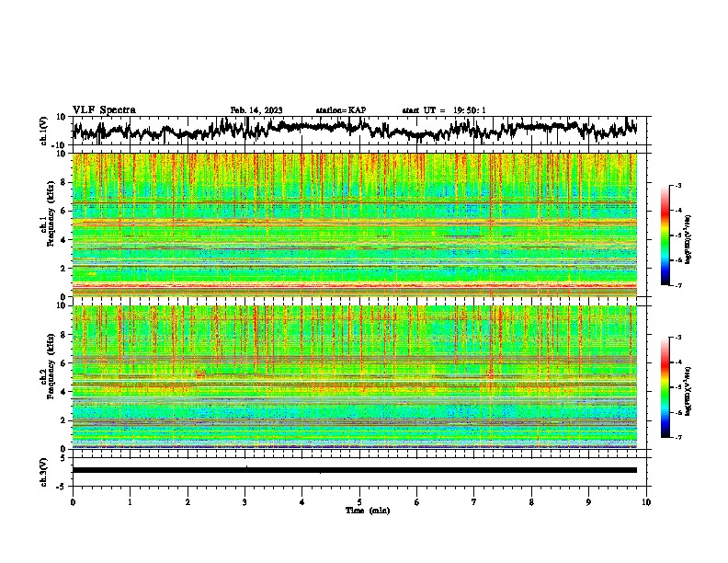Click the 'VLF Spectra' title text
The width and height of the screenshot is (728, 563).
pyautogui.click(x=104, y=110)
